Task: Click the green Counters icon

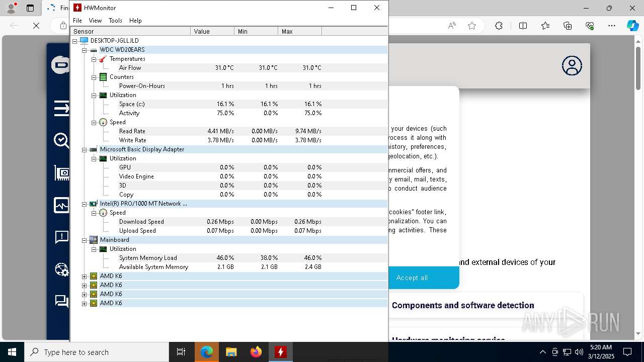Action: click(x=103, y=77)
